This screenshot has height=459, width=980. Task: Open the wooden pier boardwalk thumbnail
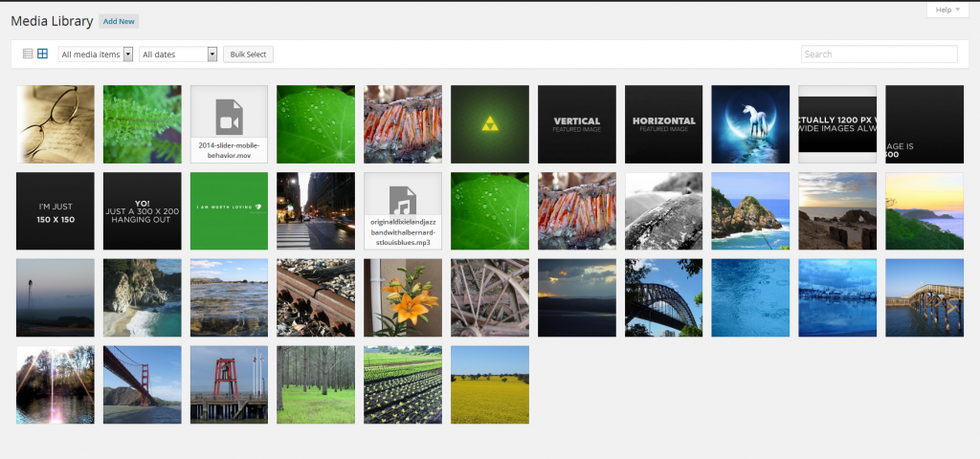tap(924, 298)
